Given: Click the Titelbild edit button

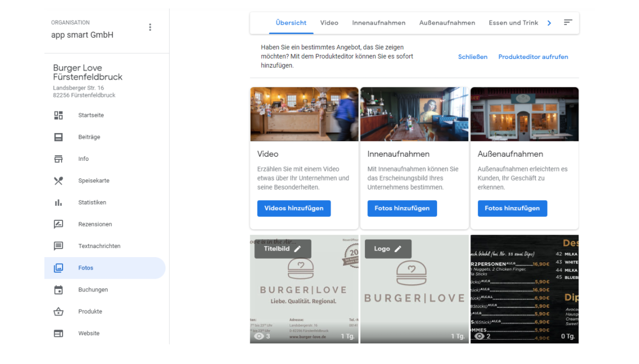Looking at the screenshot, I should coord(283,249).
